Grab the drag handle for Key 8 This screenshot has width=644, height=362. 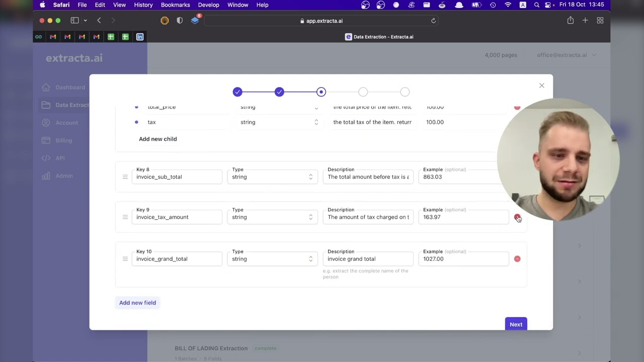coord(125,177)
